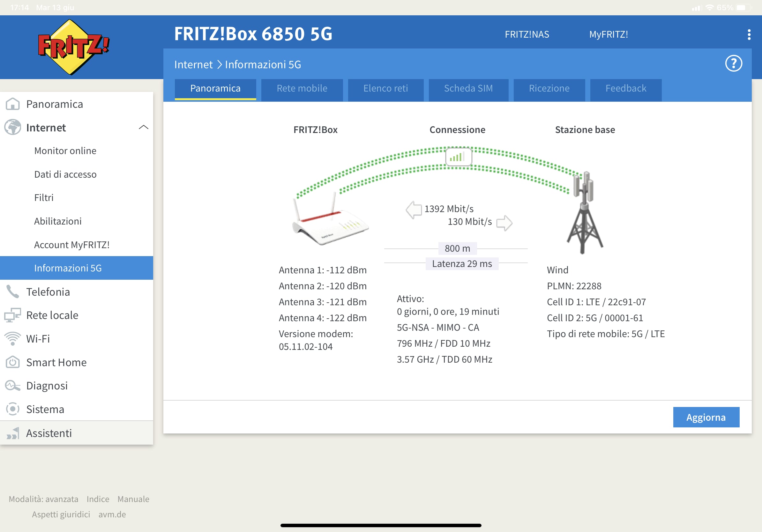762x532 pixels.
Task: Click the Internet globe icon
Action: (13, 127)
